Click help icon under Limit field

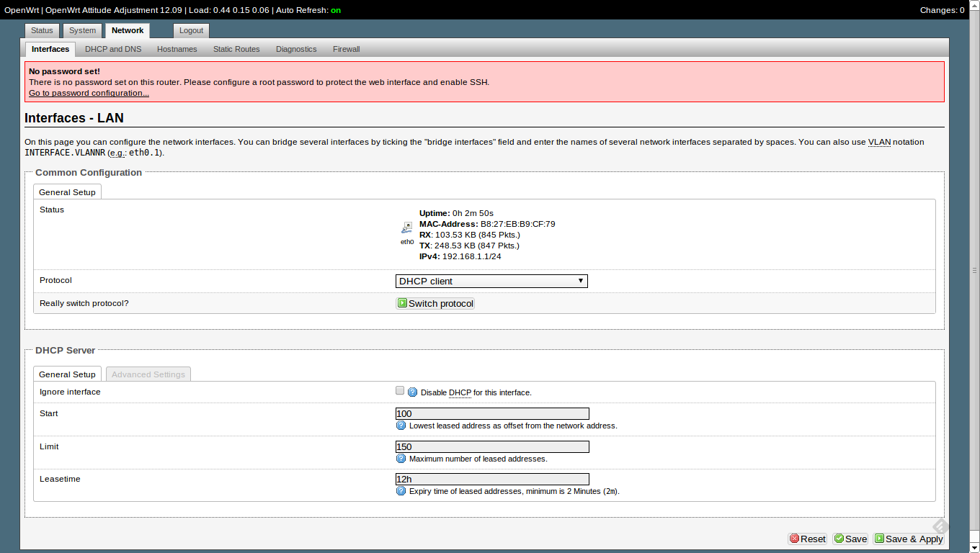click(401, 459)
